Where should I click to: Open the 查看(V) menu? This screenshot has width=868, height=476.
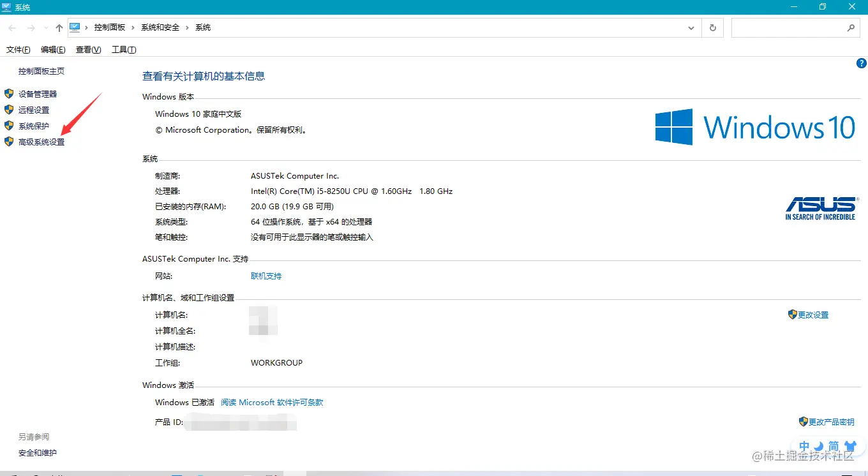pyautogui.click(x=88, y=50)
